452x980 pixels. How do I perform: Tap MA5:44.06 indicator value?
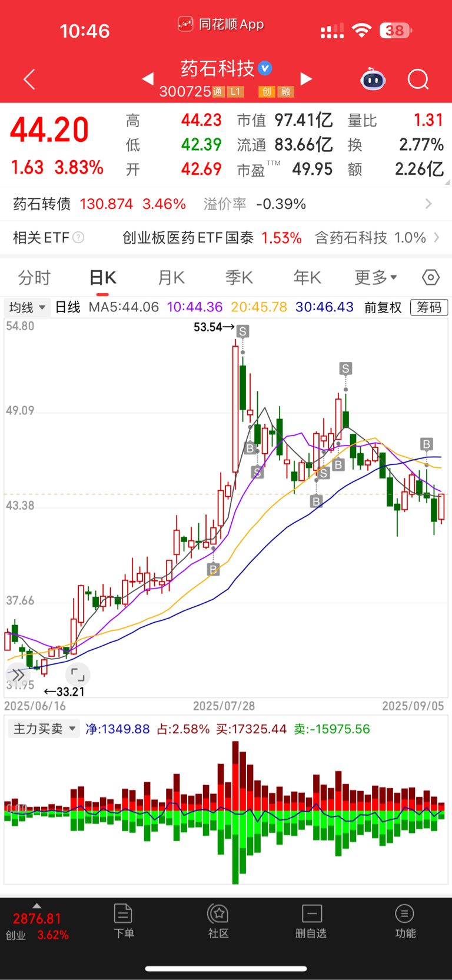tap(124, 307)
